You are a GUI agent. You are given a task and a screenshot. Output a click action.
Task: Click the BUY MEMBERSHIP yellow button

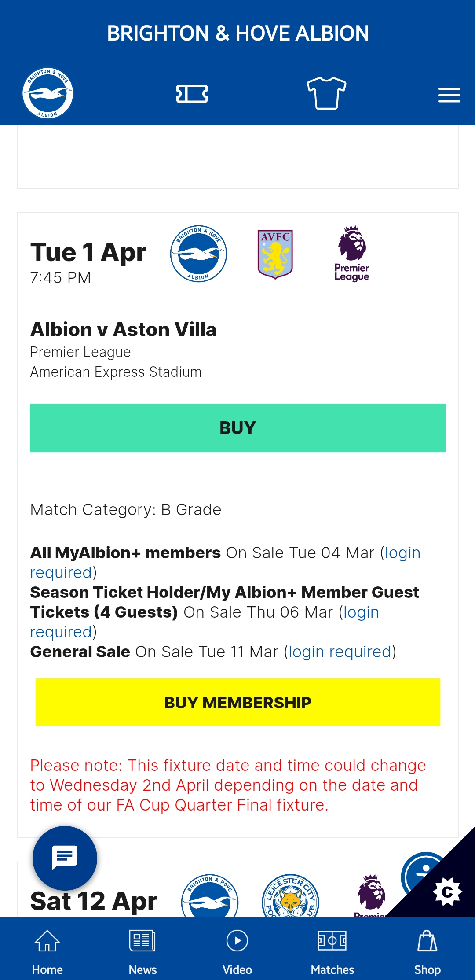[238, 702]
